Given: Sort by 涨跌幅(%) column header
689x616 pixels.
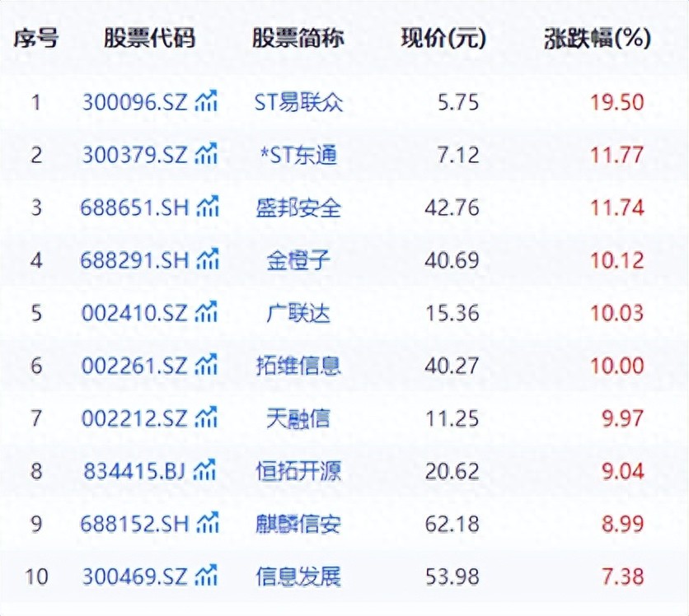Looking at the screenshot, I should click(x=598, y=38).
